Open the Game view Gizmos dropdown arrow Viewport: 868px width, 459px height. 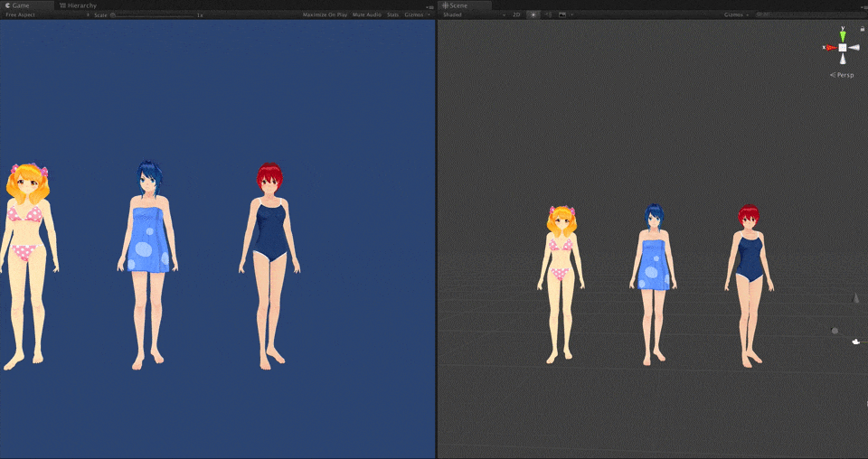[x=429, y=15]
